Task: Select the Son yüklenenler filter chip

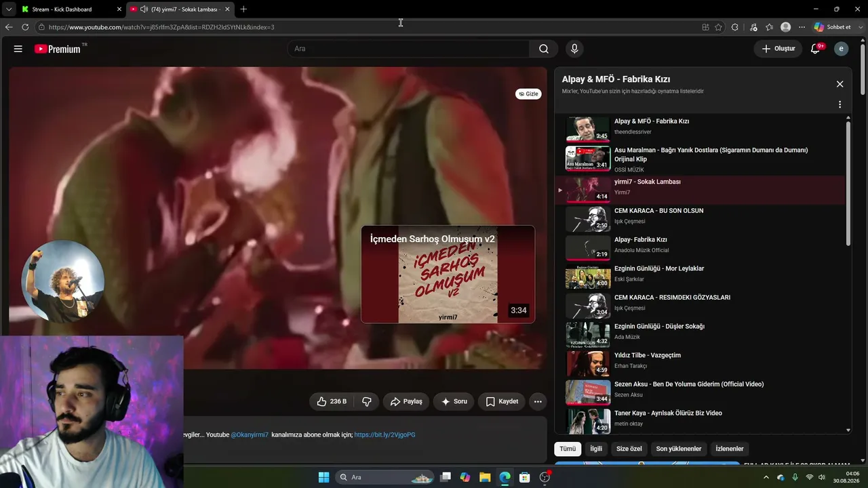Action: tap(679, 449)
